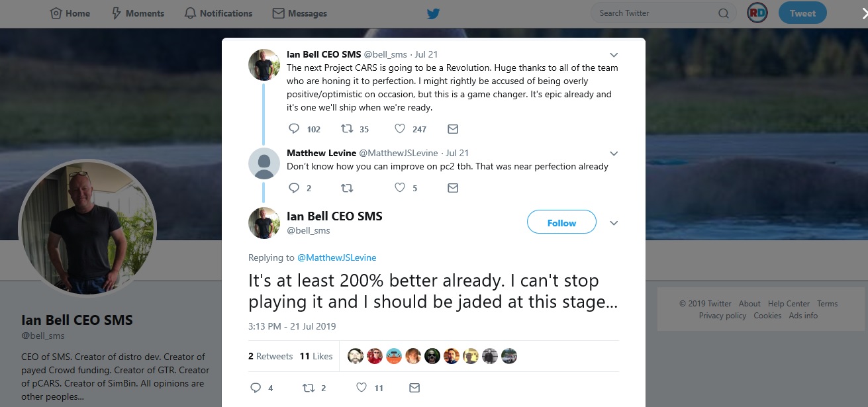Reply to Ian Bell's first tweet

coord(295,129)
